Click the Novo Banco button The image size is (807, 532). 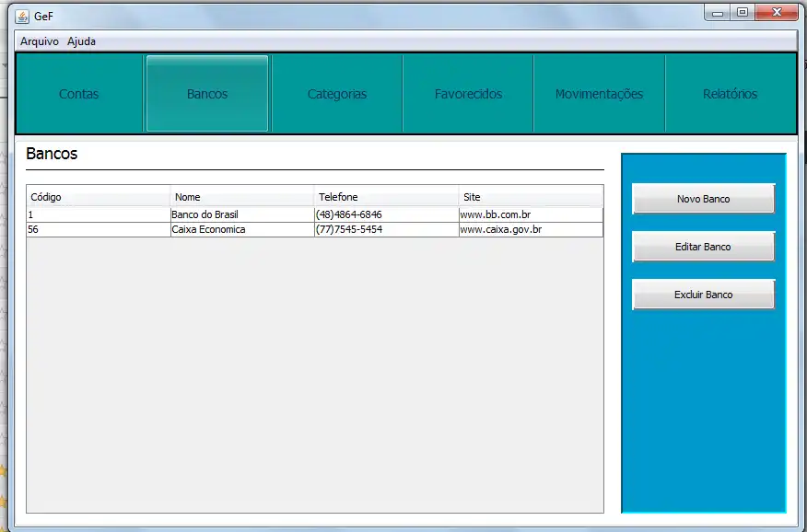(x=703, y=199)
